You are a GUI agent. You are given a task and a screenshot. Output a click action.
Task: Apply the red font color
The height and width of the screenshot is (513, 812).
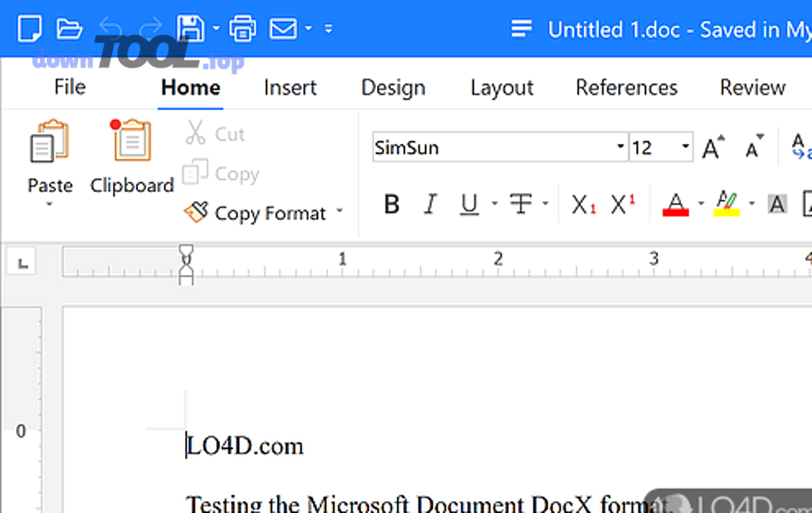(x=675, y=204)
